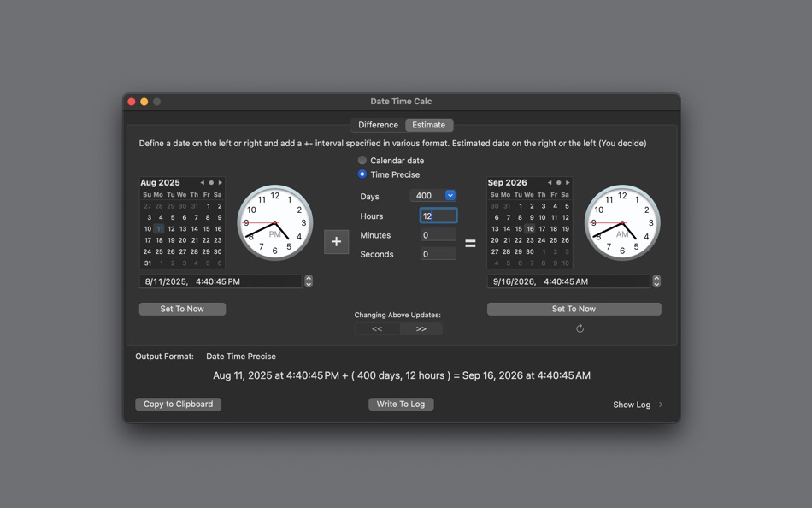The width and height of the screenshot is (812, 508).
Task: Switch to the Difference tab
Action: pos(378,125)
